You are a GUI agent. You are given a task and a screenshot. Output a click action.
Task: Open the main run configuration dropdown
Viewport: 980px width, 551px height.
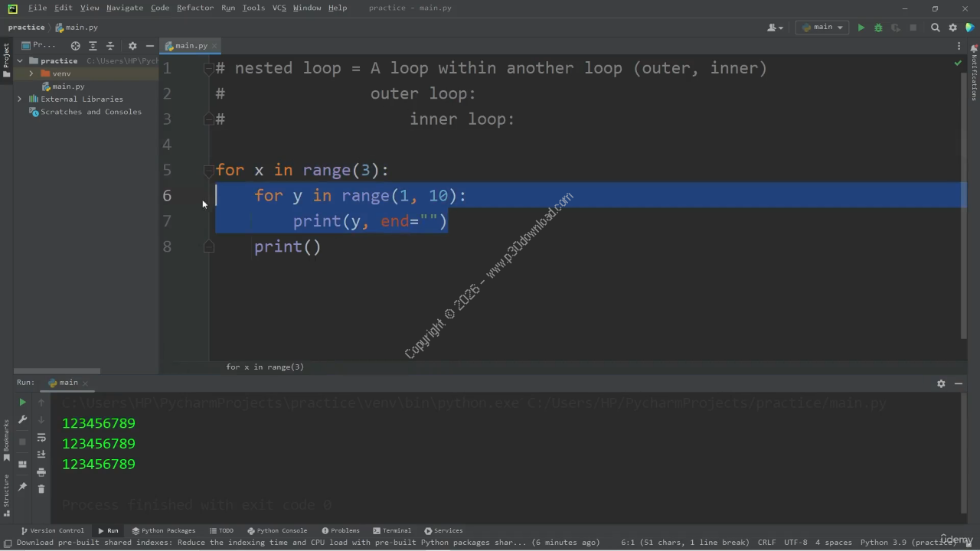[823, 28]
